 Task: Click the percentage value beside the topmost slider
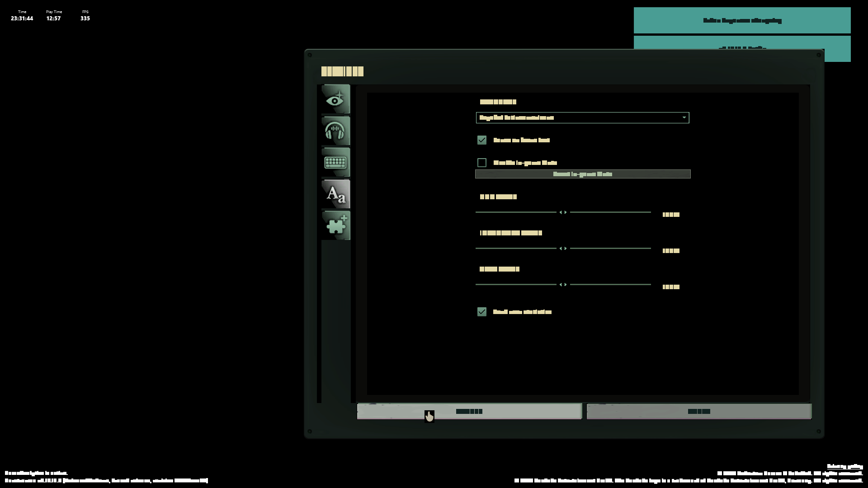click(671, 215)
